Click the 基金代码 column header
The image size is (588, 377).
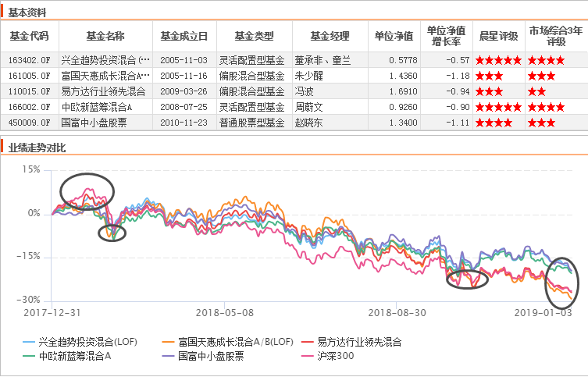pyautogui.click(x=29, y=36)
